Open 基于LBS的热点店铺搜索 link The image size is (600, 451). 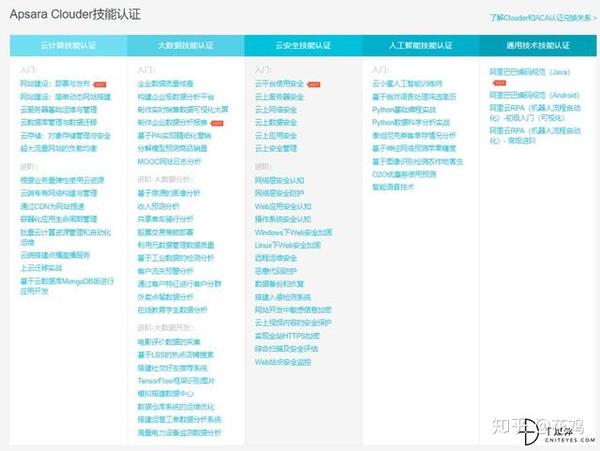coord(176,355)
